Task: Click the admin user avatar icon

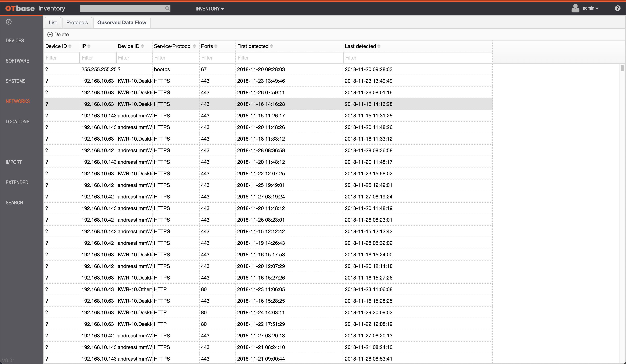Action: tap(575, 9)
